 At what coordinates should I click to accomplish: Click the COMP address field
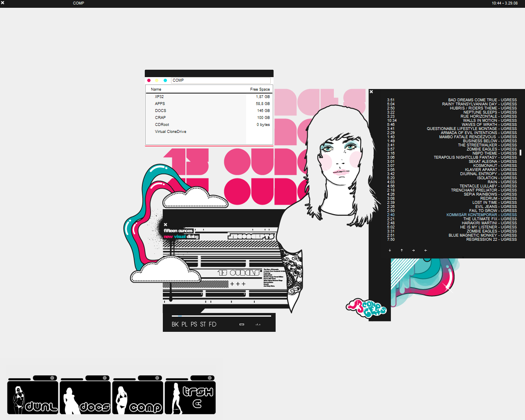click(221, 80)
